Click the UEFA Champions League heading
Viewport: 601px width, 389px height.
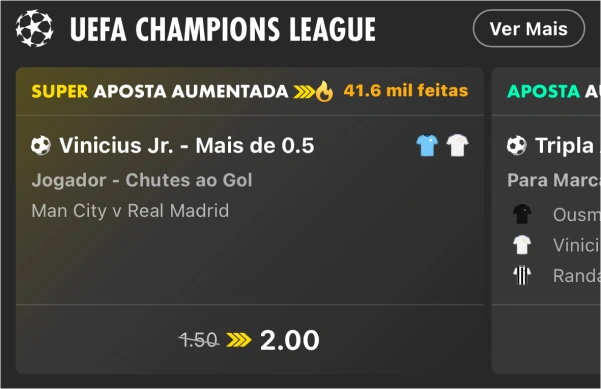[223, 29]
